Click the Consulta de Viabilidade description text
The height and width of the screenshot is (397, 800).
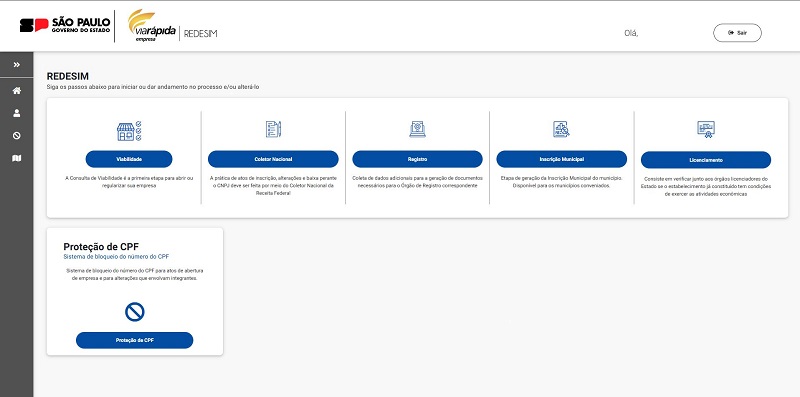tap(129, 182)
